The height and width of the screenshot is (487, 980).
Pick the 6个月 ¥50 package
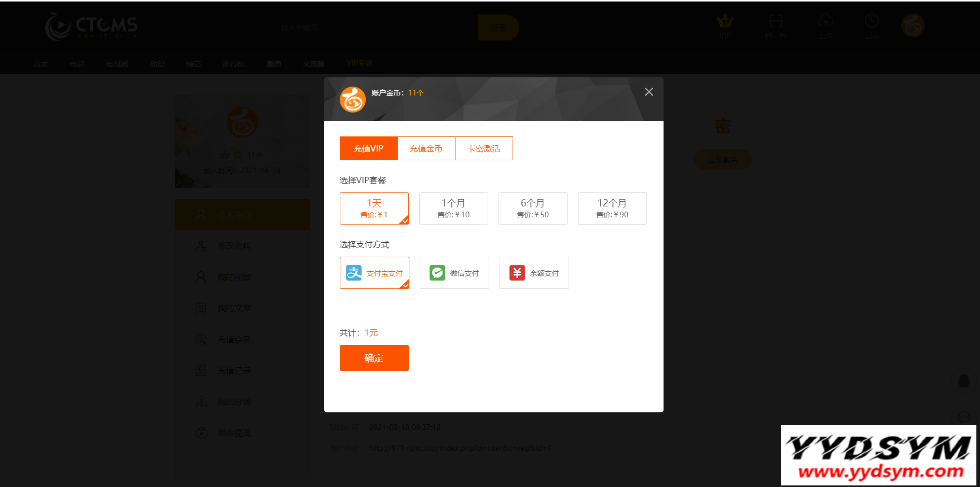click(x=533, y=208)
